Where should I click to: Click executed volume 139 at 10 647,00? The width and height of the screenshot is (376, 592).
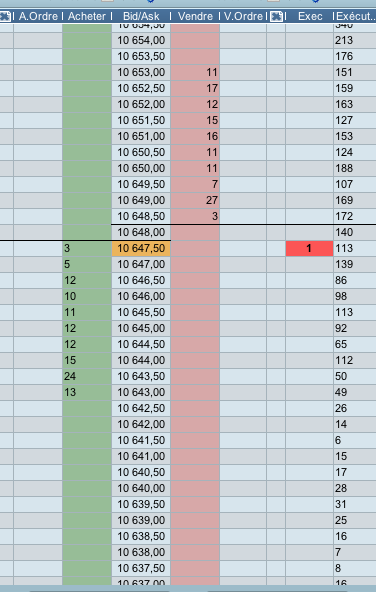[x=355, y=264]
